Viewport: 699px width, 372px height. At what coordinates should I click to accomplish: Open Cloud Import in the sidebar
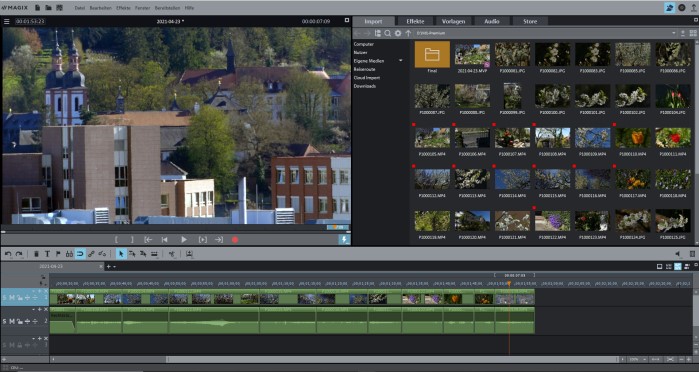(367, 78)
